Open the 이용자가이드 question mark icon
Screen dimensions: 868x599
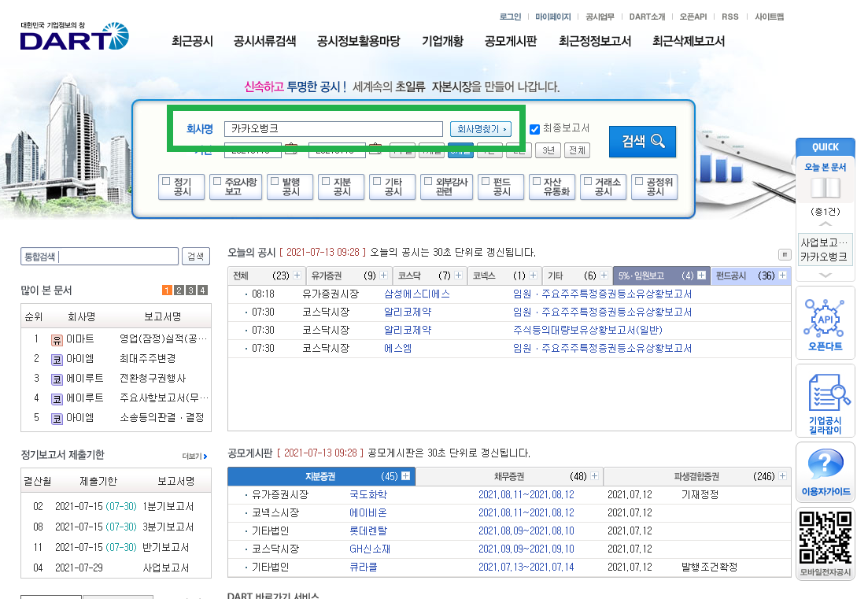(826, 464)
